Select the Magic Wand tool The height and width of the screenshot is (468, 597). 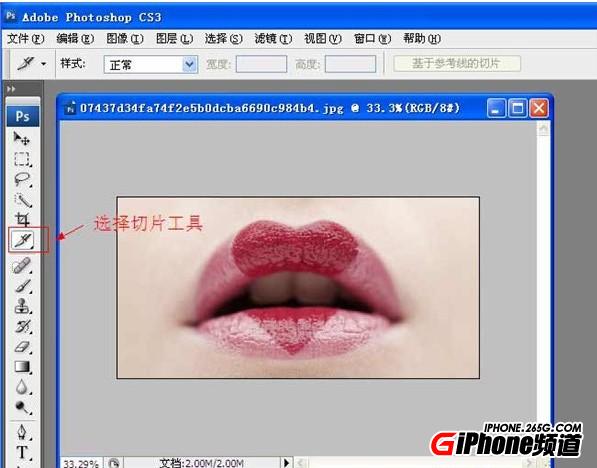tap(22, 200)
